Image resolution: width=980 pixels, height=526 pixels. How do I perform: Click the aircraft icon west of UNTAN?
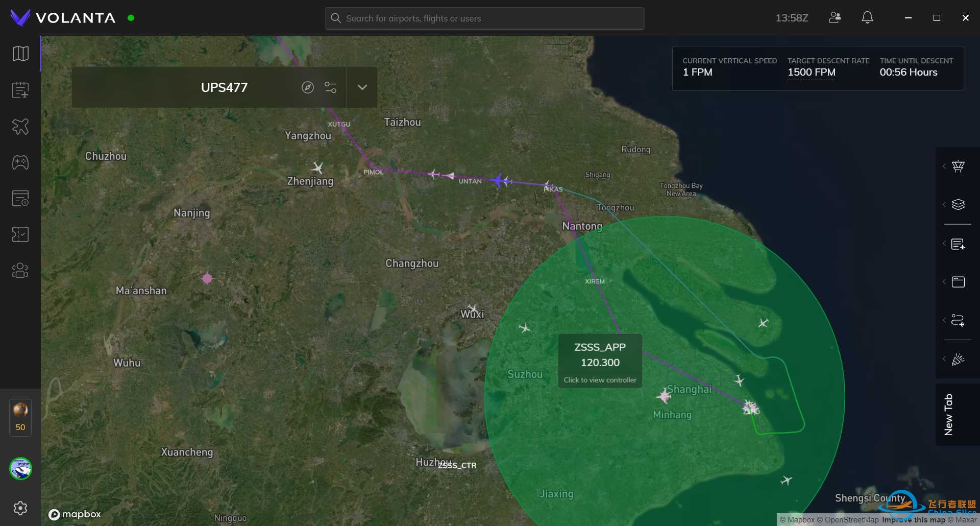pos(434,175)
